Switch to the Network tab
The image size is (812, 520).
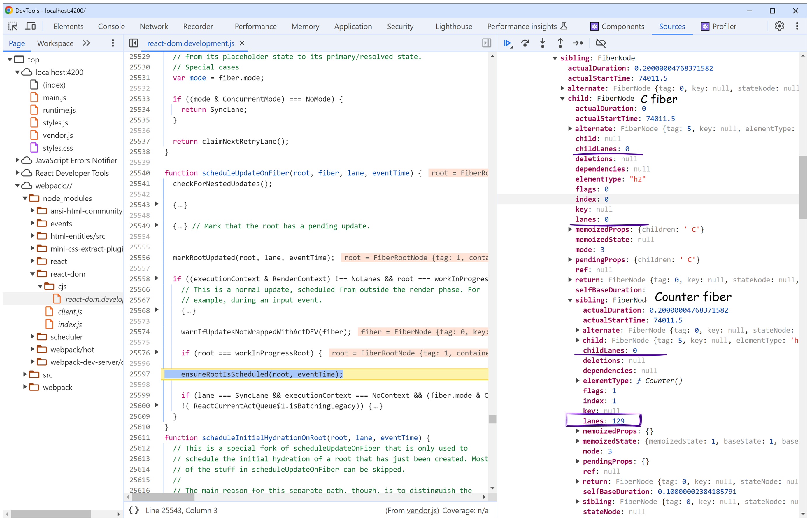(154, 26)
